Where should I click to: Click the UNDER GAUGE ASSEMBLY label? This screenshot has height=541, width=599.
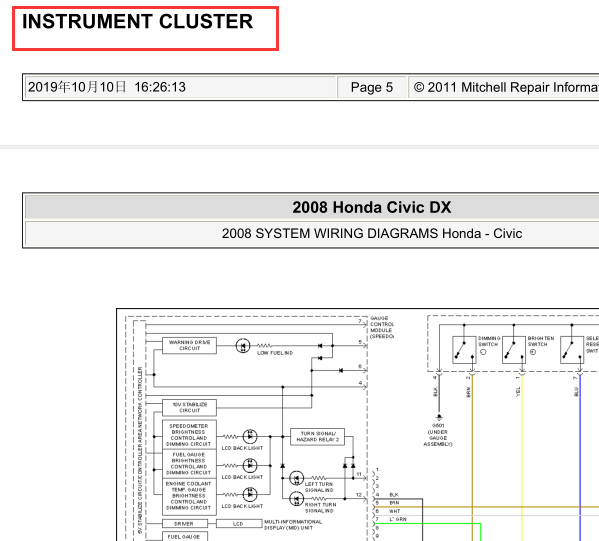coord(438,438)
